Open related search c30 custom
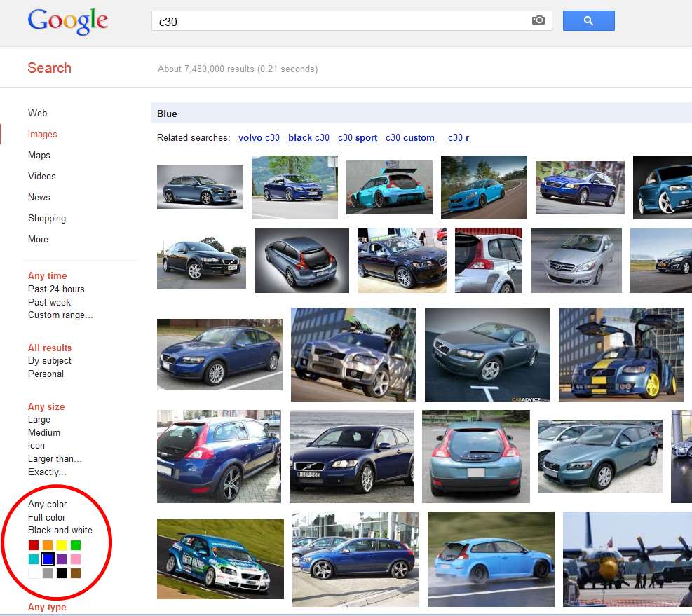 pyautogui.click(x=410, y=137)
